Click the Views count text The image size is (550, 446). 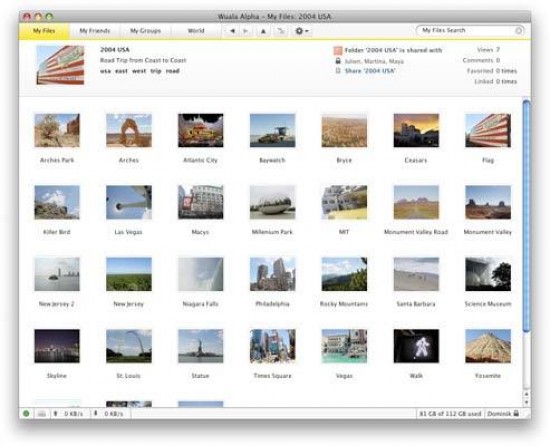pyautogui.click(x=488, y=50)
